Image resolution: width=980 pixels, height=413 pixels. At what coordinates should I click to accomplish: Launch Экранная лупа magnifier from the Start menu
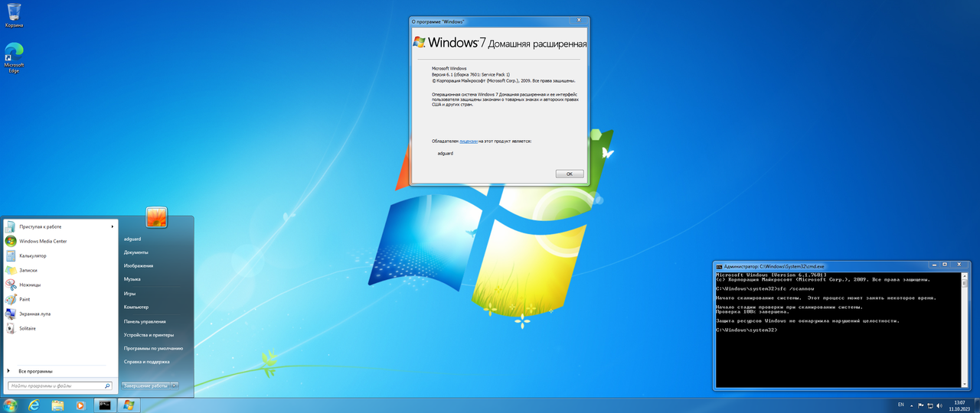coord(60,314)
